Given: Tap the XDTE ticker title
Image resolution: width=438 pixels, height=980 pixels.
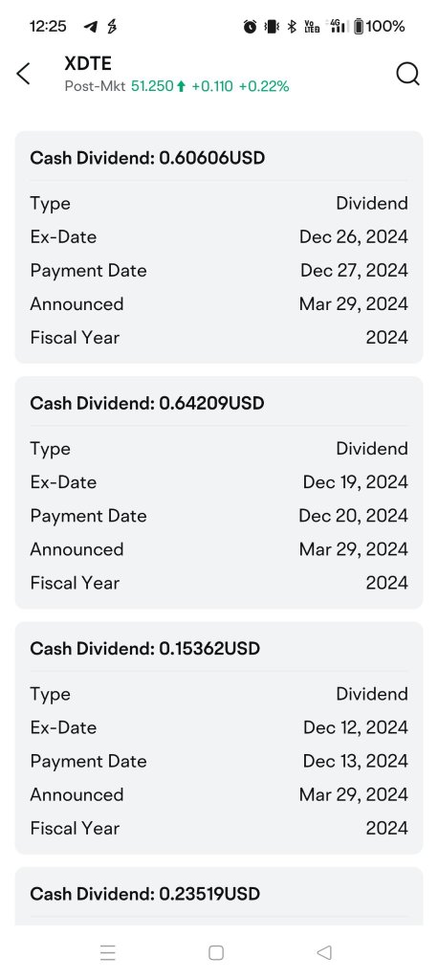Looking at the screenshot, I should 87,63.
